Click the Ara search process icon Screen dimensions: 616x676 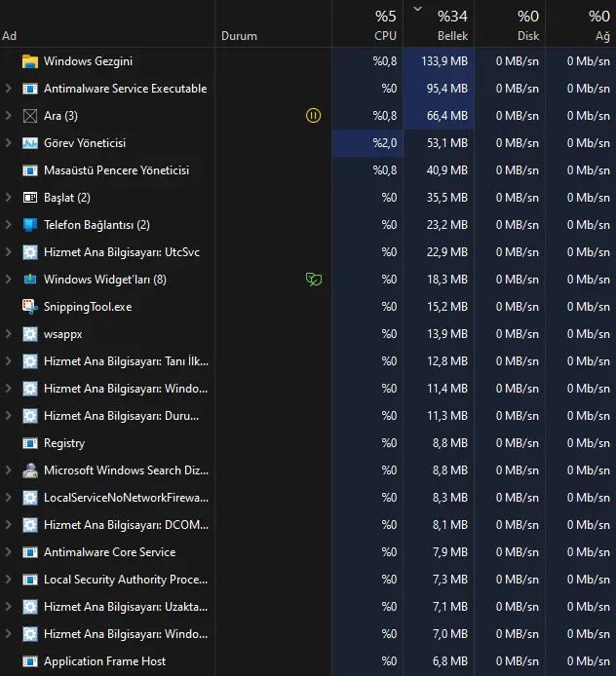pyautogui.click(x=30, y=116)
